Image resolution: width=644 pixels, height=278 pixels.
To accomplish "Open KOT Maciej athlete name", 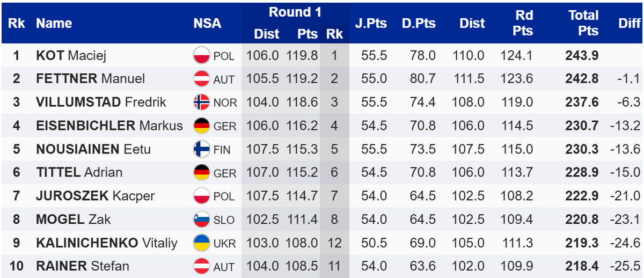I will click(71, 55).
